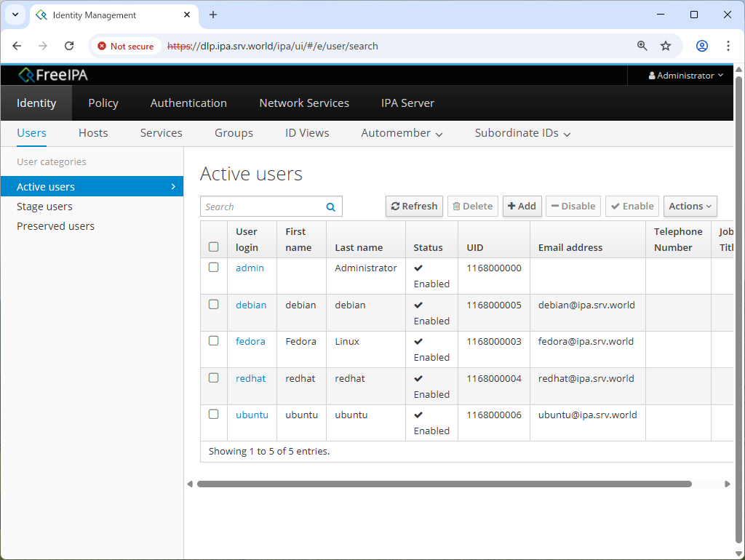The height and width of the screenshot is (560, 745).
Task: Click the FreeIPA logo in header
Action: coord(53,75)
